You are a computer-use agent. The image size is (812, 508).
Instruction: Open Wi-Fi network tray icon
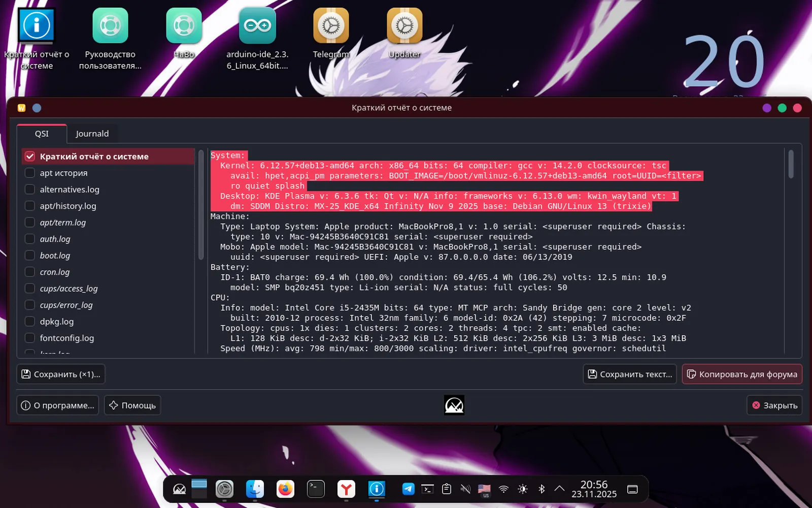point(503,489)
